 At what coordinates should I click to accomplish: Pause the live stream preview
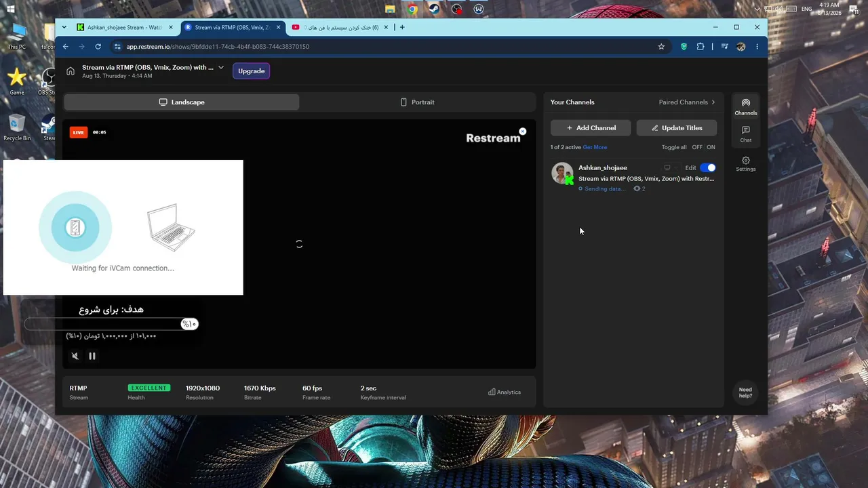click(x=92, y=356)
